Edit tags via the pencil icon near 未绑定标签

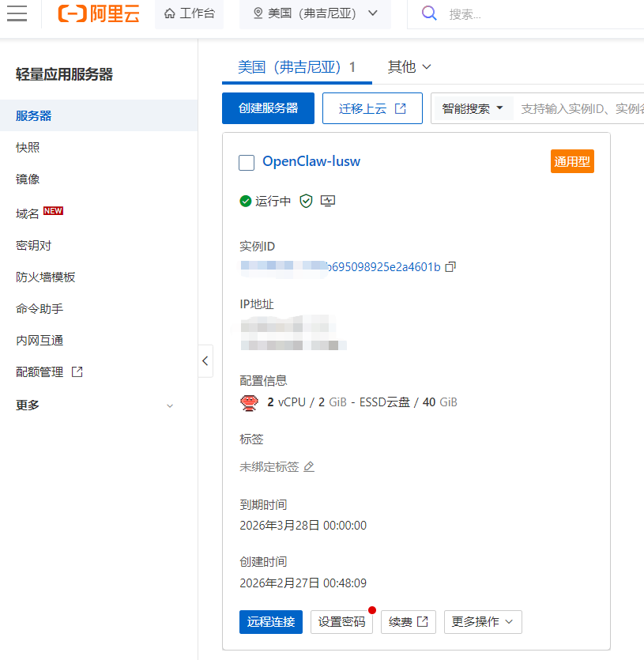[308, 467]
